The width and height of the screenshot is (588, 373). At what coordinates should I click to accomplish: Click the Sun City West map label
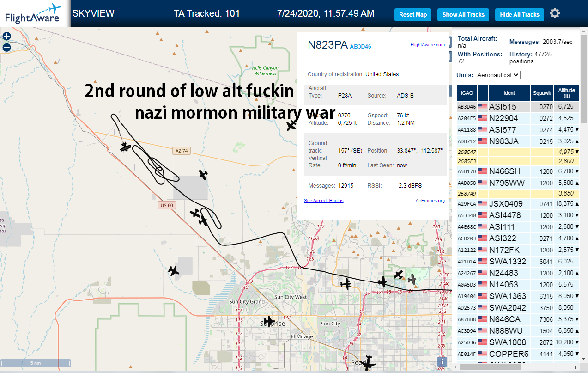click(291, 297)
